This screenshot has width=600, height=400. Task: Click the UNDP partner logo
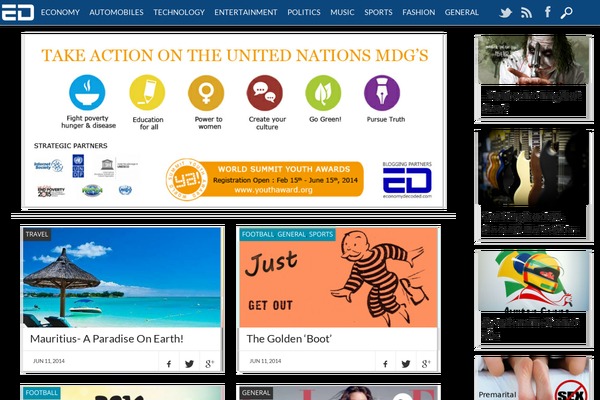click(x=78, y=166)
